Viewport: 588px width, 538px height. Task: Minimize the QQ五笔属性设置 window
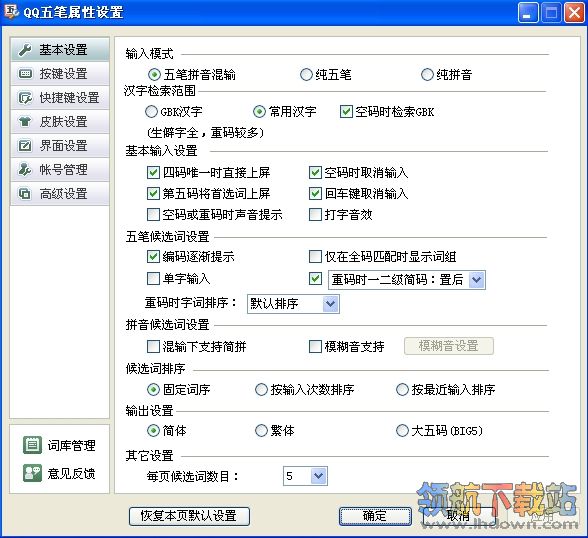[x=528, y=13]
